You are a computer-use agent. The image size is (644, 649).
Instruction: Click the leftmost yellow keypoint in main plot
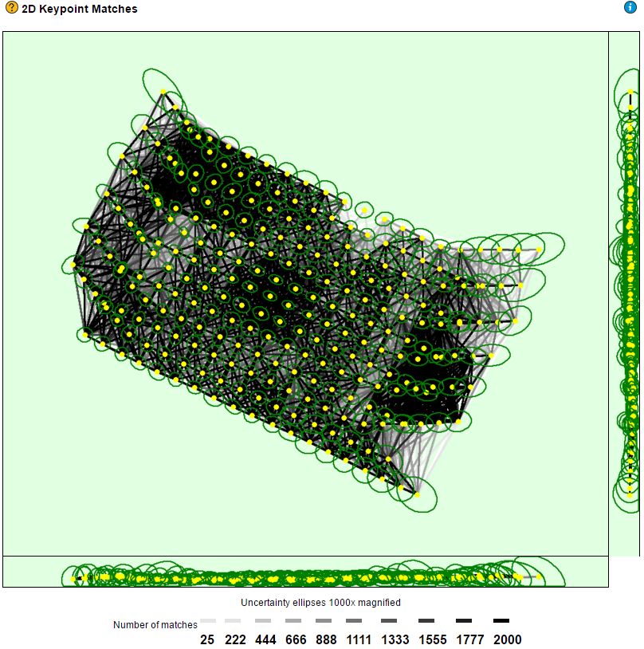pyautogui.click(x=73, y=265)
